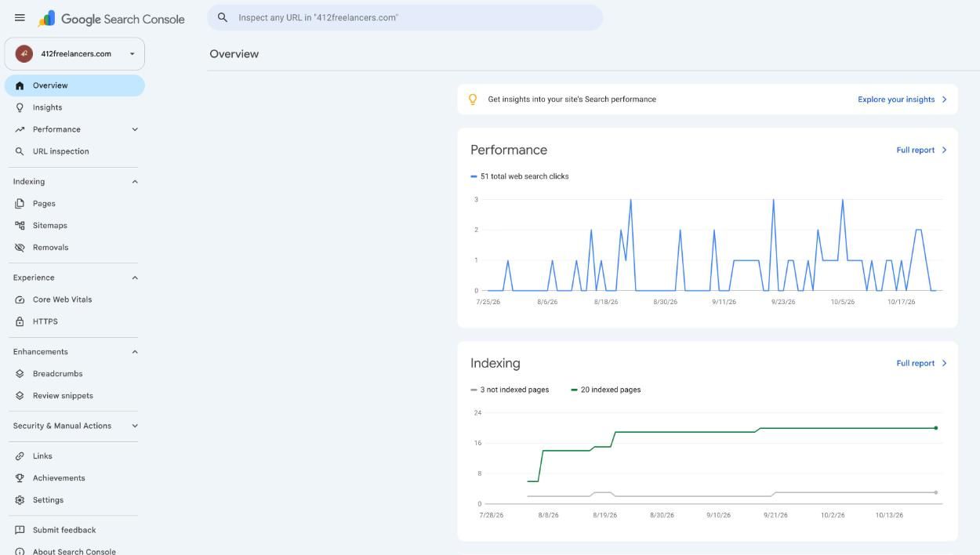
Task: Click the gray not indexed line endpoint
Action: coord(936,492)
